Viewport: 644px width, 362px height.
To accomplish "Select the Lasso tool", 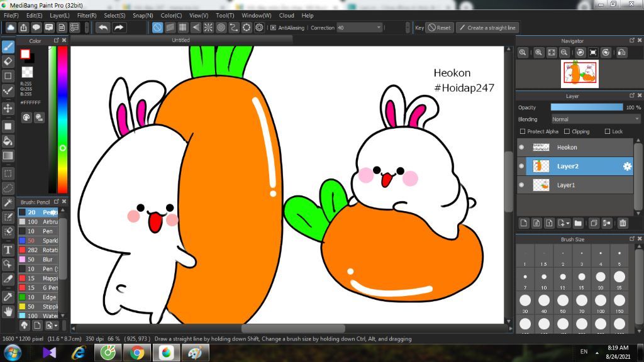I will pyautogui.click(x=8, y=188).
